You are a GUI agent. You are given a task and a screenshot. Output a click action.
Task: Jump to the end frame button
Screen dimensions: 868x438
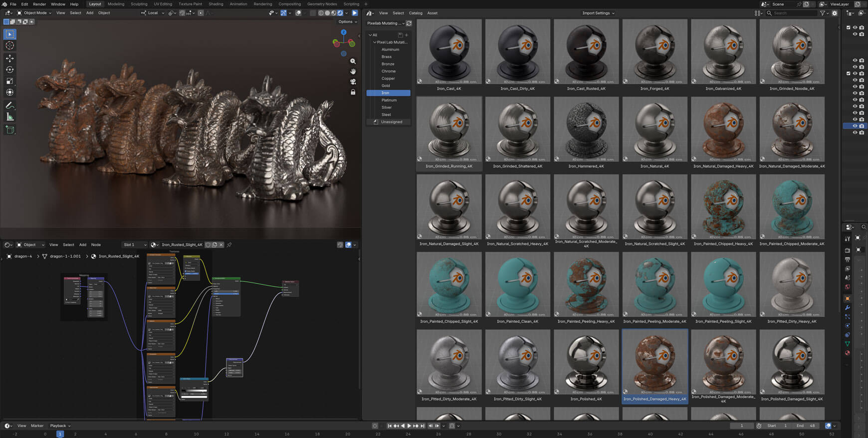tap(423, 426)
